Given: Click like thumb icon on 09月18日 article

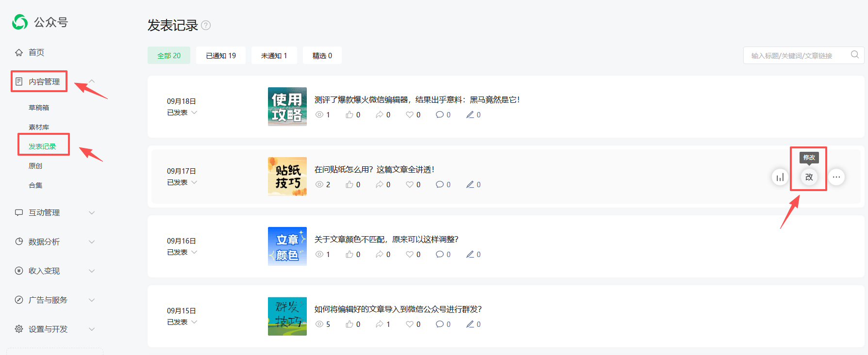Looking at the screenshot, I should (349, 114).
